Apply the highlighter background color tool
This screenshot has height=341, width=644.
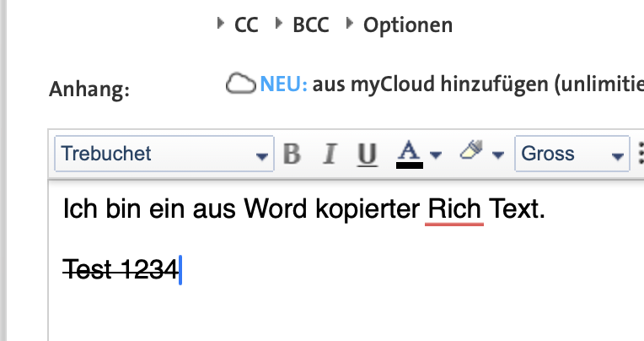[471, 152]
